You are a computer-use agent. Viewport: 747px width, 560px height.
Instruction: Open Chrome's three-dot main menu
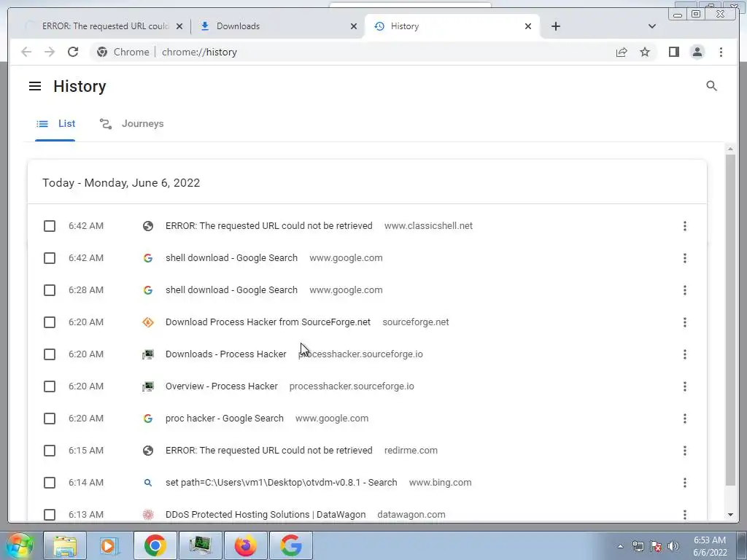coord(721,52)
